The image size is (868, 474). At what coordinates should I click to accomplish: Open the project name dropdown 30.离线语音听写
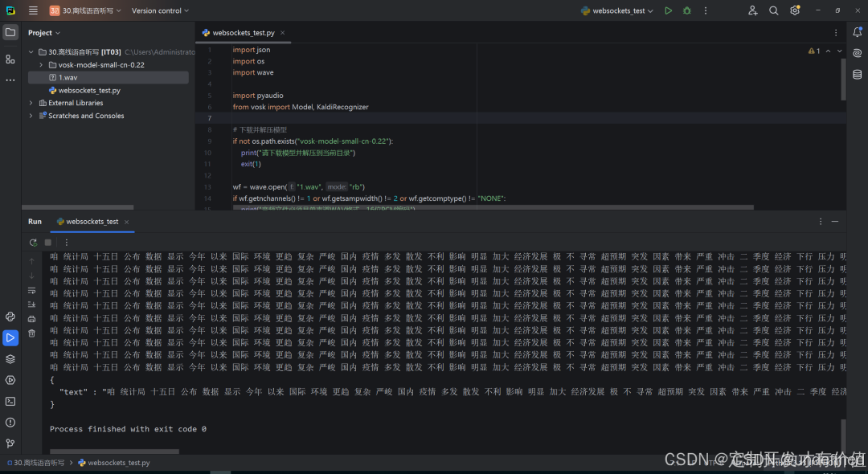84,10
